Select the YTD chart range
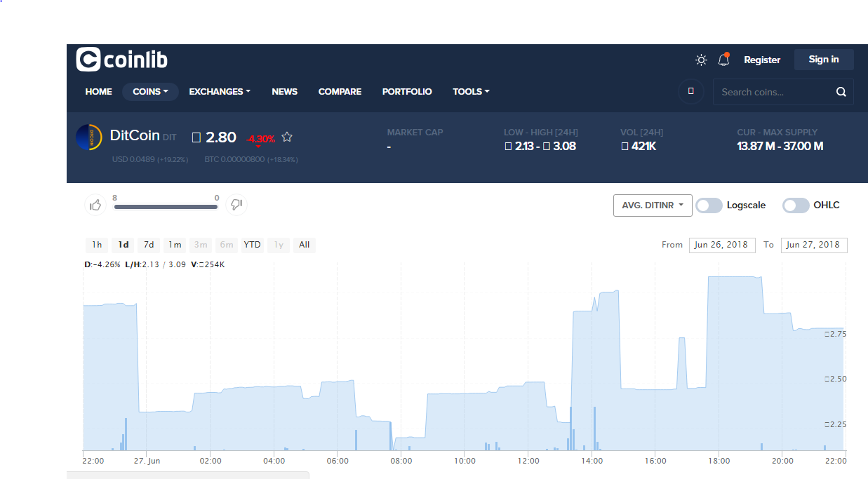Screen dimensions: 868x479 [x=252, y=245]
